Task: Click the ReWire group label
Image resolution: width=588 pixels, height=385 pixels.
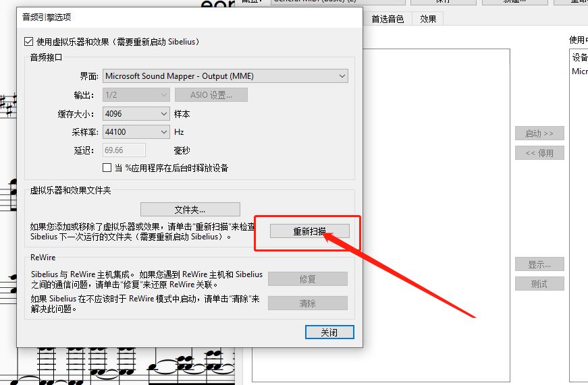Action: click(x=43, y=258)
